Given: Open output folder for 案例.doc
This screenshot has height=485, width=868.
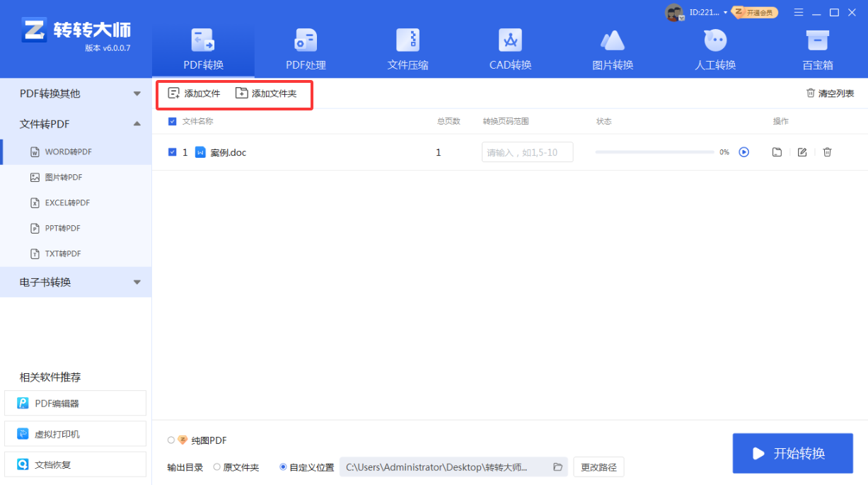Looking at the screenshot, I should pos(777,152).
